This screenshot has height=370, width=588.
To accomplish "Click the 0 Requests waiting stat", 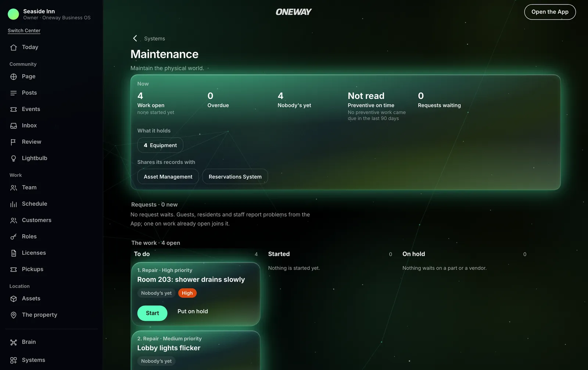I will [x=439, y=100].
